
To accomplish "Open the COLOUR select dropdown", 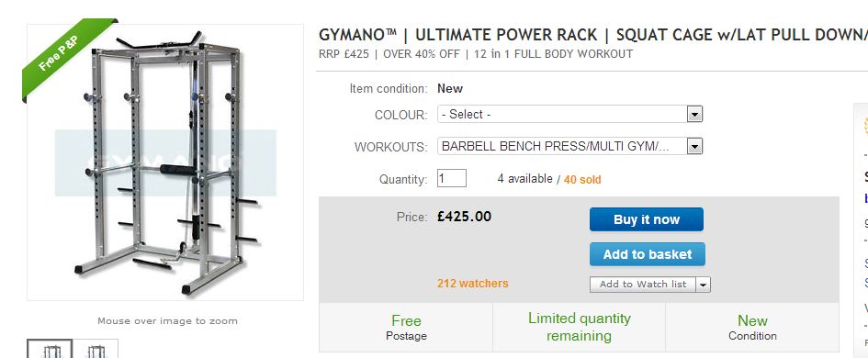I will (x=569, y=115).
